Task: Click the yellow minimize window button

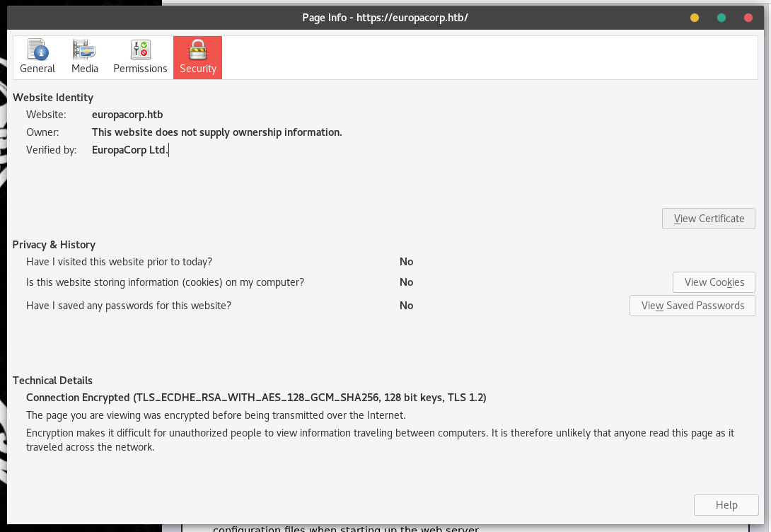Action: tap(695, 18)
